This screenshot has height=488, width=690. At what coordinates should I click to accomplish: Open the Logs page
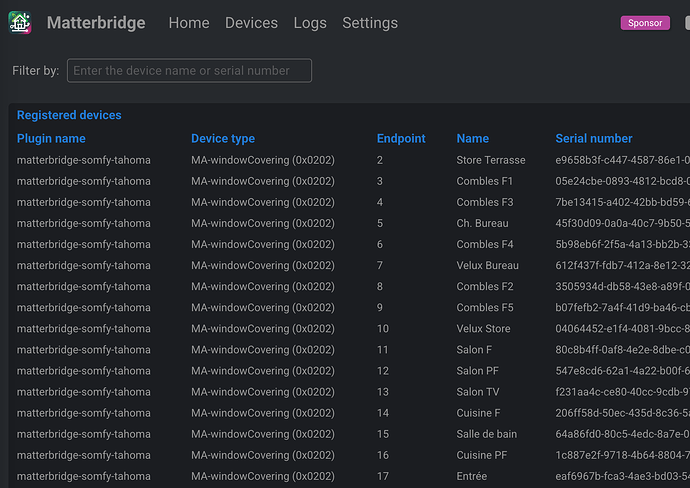pos(310,23)
